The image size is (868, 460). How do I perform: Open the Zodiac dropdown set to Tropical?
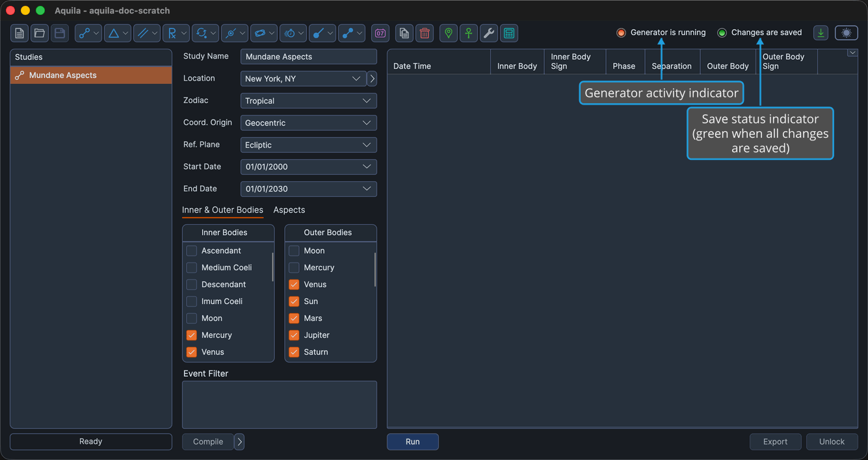click(x=309, y=101)
